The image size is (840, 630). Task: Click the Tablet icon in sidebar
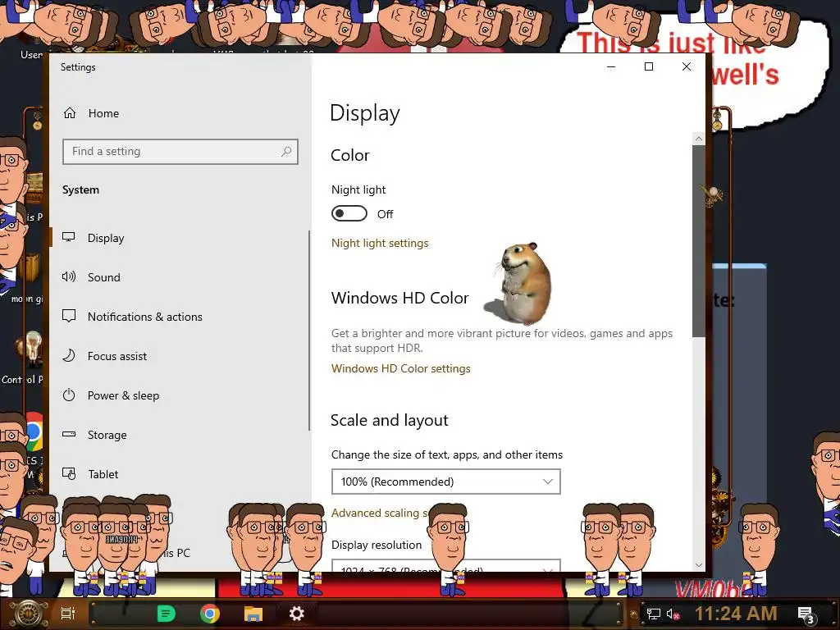(69, 473)
